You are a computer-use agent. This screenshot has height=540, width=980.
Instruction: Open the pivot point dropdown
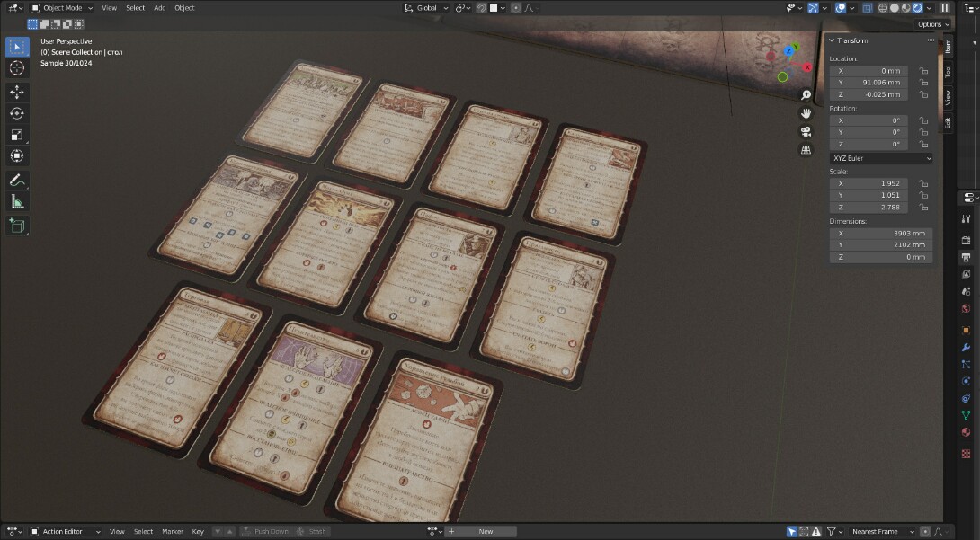(463, 8)
